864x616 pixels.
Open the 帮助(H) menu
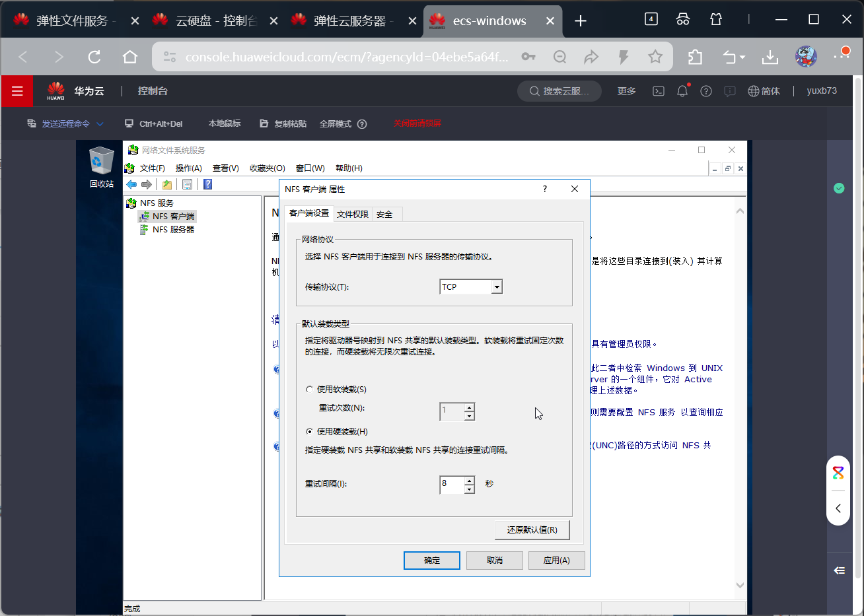pyautogui.click(x=349, y=168)
